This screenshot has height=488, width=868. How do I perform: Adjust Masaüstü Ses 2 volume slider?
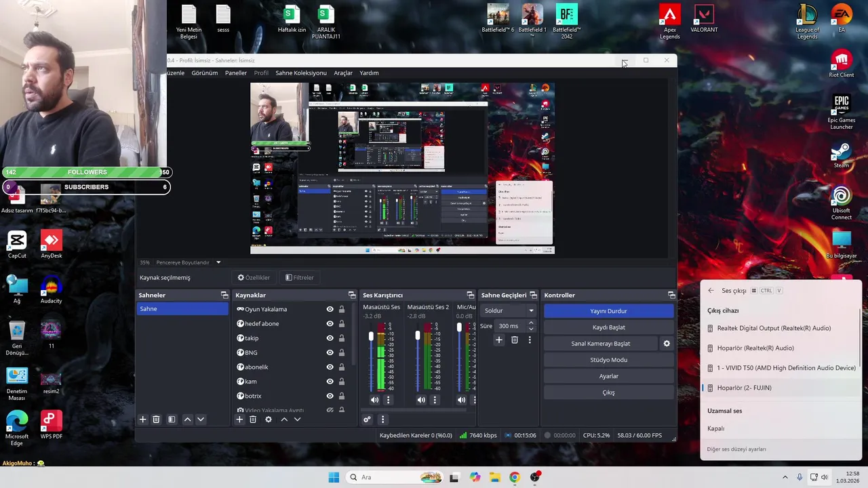(418, 337)
